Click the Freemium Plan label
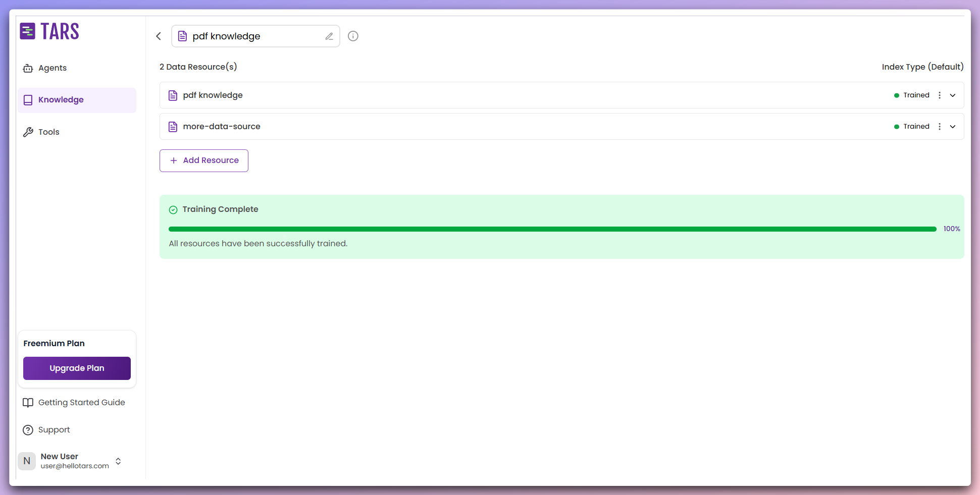This screenshot has height=495, width=980. coord(54,344)
